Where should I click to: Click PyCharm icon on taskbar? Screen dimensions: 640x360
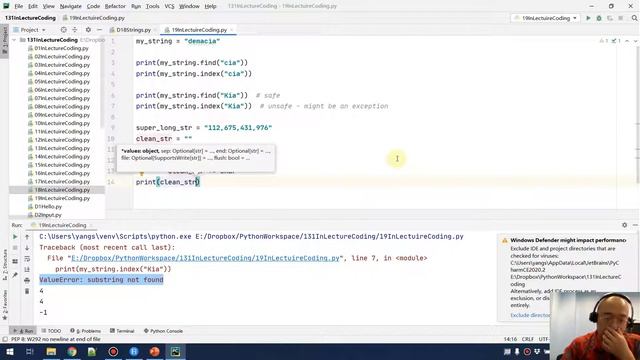176,351
